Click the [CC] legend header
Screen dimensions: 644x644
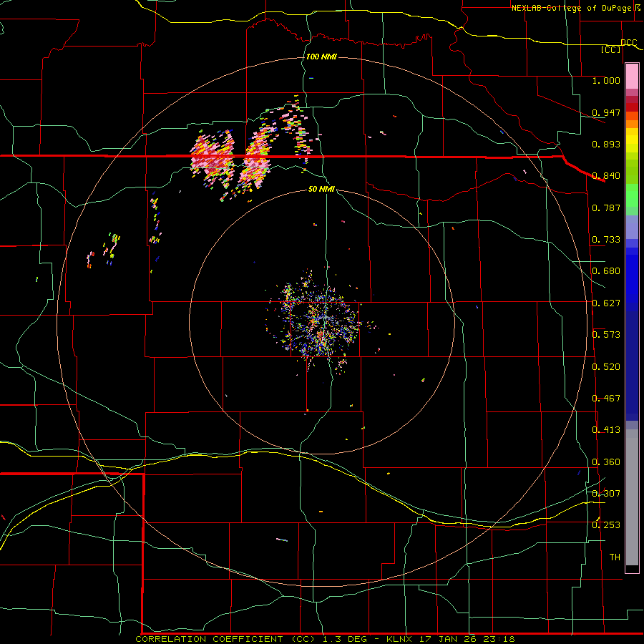[611, 49]
